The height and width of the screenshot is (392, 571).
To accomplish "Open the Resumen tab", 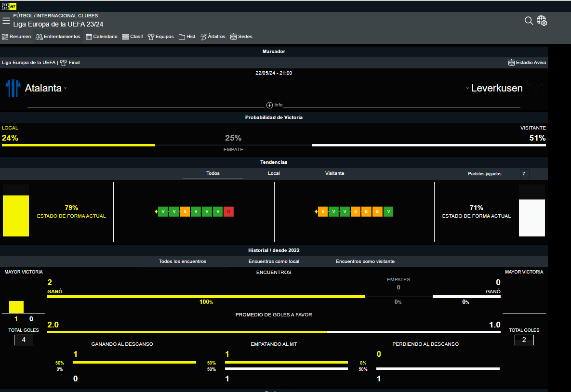I will point(16,37).
